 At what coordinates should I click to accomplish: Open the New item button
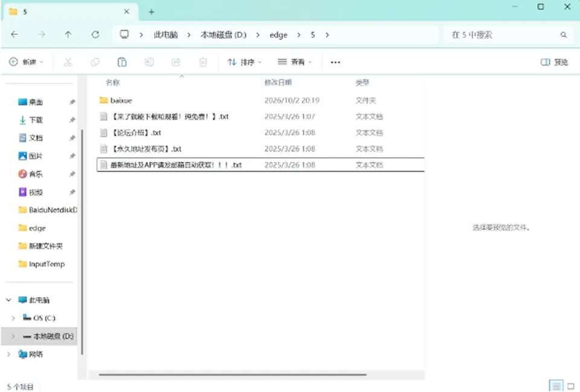[x=26, y=62]
